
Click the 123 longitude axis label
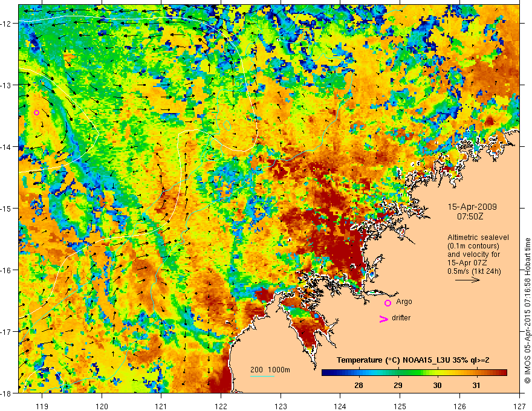click(x=281, y=407)
